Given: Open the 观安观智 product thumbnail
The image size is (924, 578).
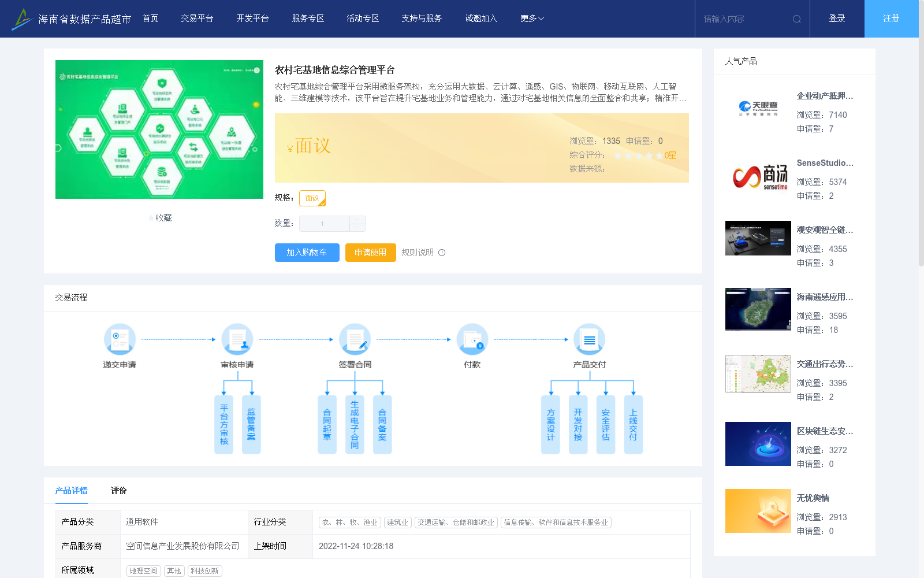Looking at the screenshot, I should point(758,238).
